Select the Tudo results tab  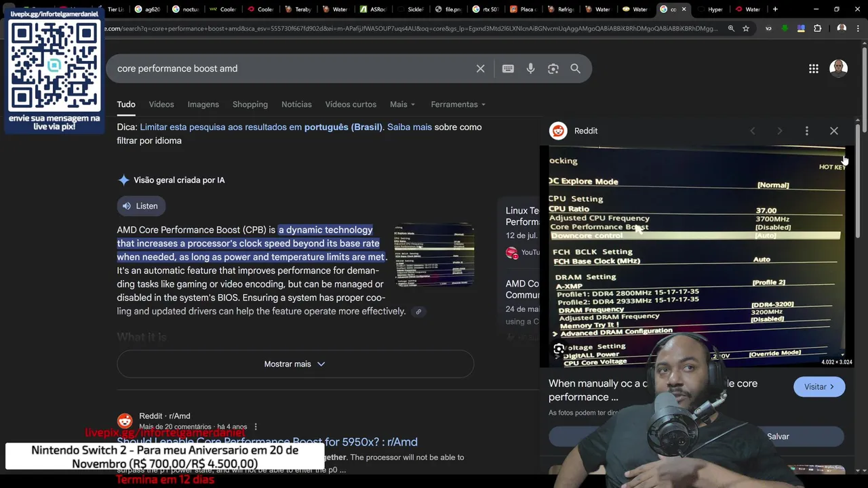coord(126,104)
